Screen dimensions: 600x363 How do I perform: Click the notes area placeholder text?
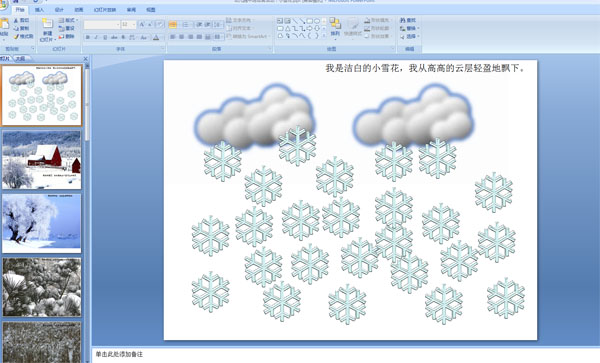[x=119, y=355]
